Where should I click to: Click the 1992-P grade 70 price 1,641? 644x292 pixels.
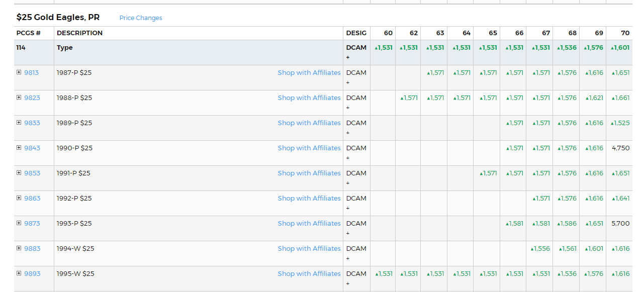(621, 198)
